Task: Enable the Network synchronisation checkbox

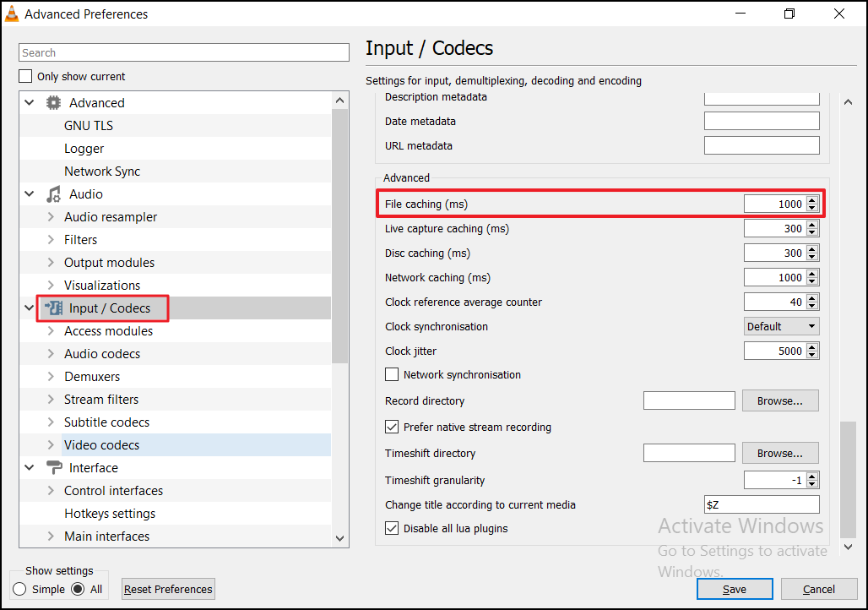Action: (392, 375)
